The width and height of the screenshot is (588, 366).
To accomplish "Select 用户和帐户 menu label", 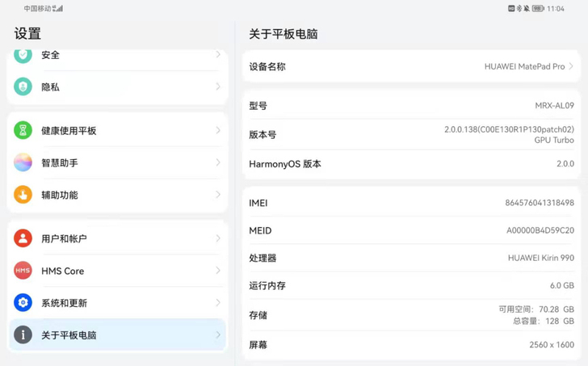I will pyautogui.click(x=64, y=238).
